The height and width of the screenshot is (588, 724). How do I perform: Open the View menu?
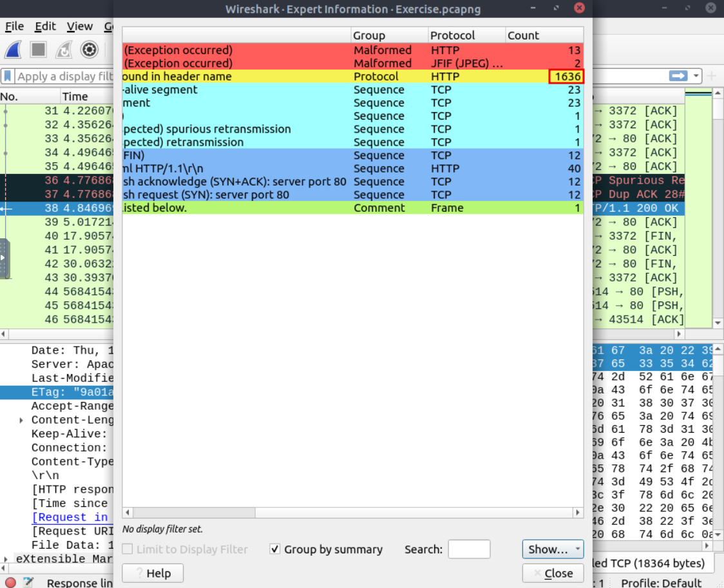[80, 26]
